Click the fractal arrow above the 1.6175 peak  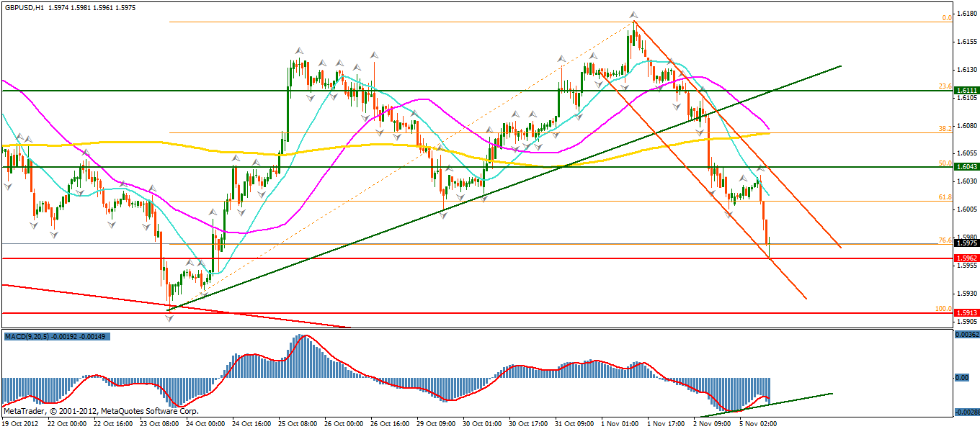[x=633, y=14]
